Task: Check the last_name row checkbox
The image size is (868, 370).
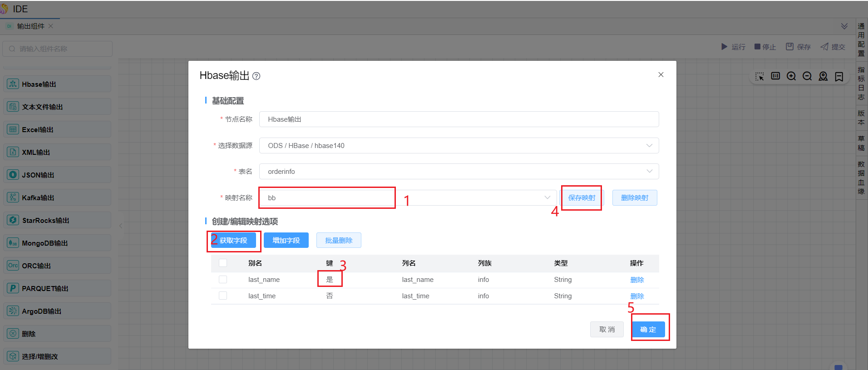Action: (223, 280)
